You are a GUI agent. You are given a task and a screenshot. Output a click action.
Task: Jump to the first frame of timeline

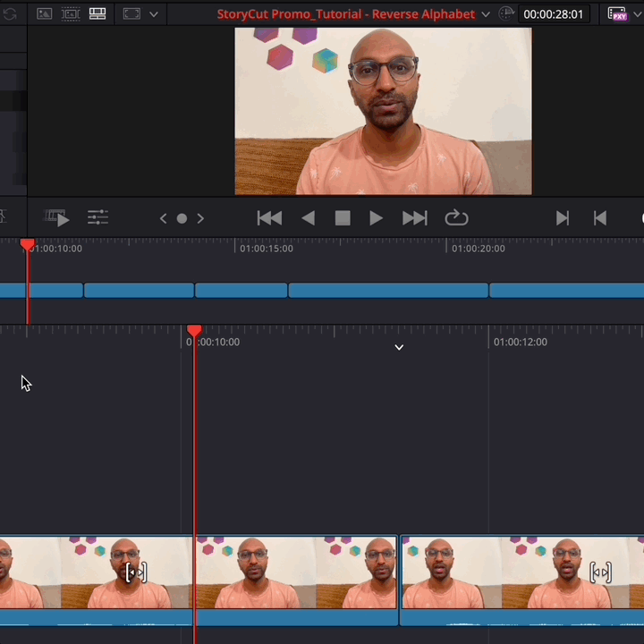pyautogui.click(x=269, y=218)
